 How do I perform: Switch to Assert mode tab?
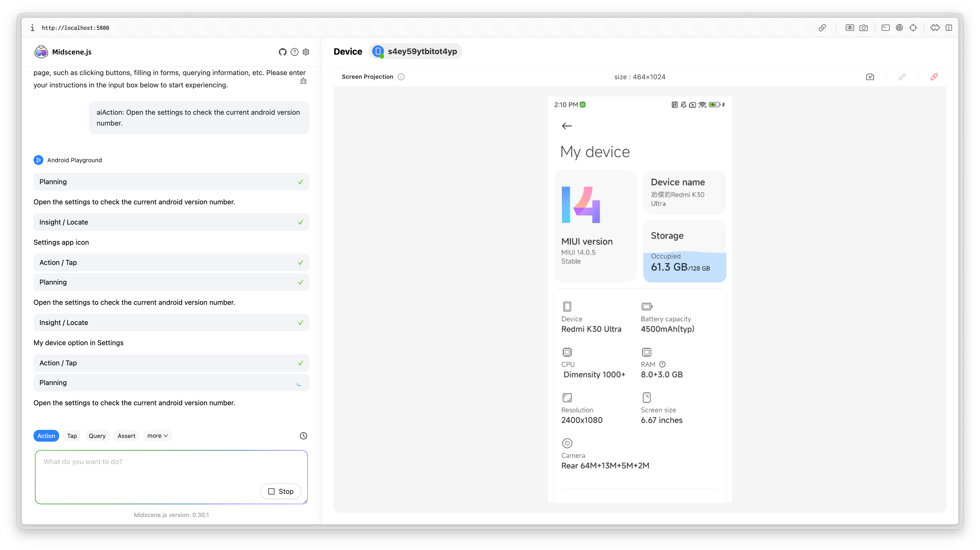(126, 436)
